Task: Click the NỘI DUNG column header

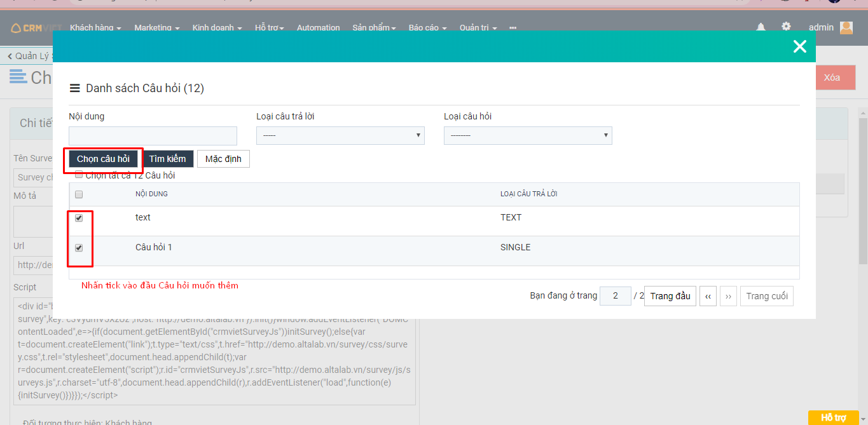Action: point(151,194)
